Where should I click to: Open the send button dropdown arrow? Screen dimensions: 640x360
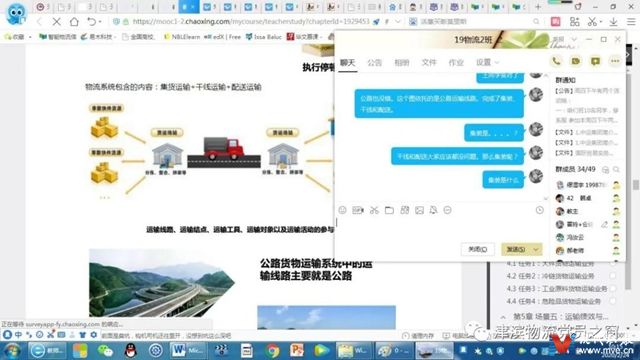[x=536, y=249]
